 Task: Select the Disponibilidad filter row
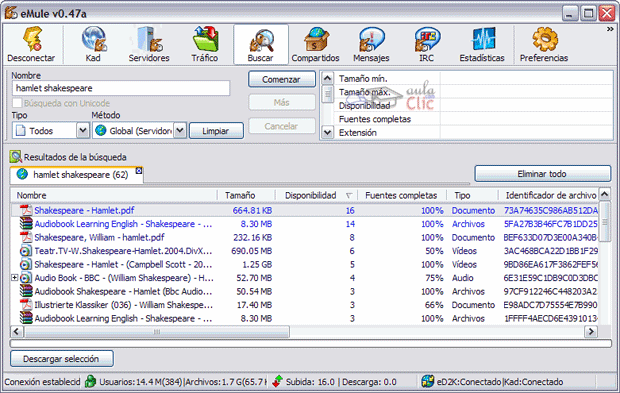point(474,106)
